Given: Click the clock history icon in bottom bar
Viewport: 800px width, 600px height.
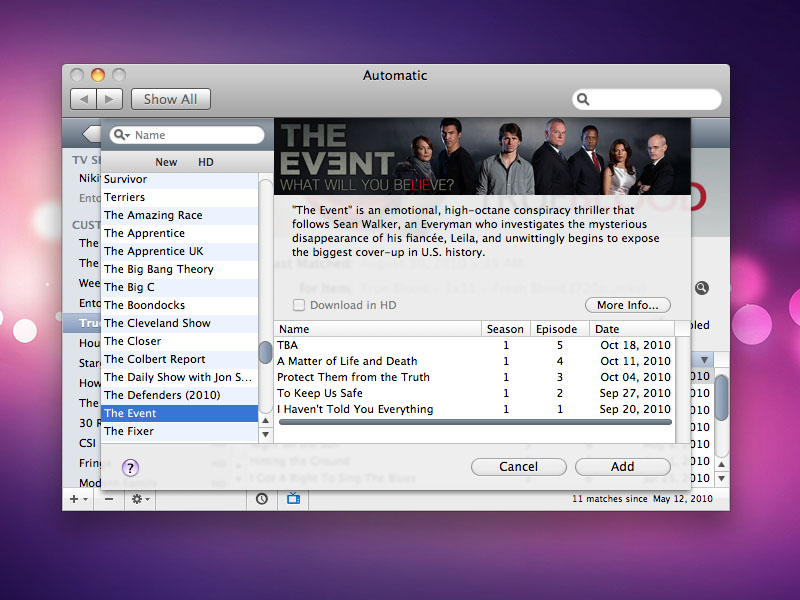Looking at the screenshot, I should pos(262,499).
